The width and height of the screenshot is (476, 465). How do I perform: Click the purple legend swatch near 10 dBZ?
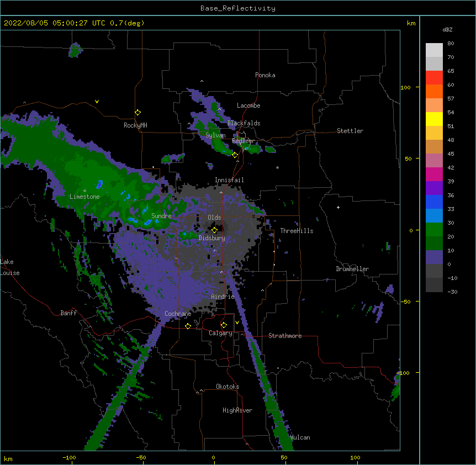point(434,257)
